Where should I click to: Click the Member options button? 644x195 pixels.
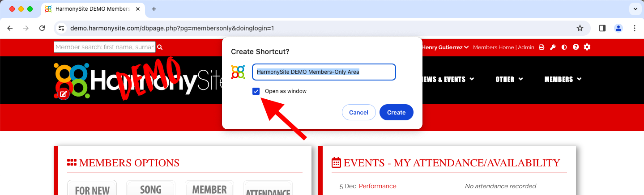(209, 188)
